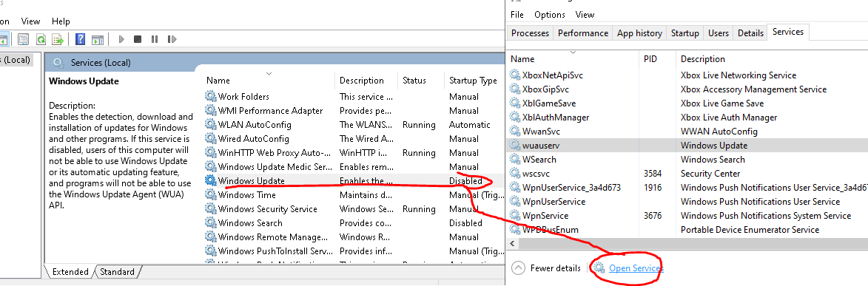Viewport: 868px width, 286px height.
Task: Click the gear icon of Windows Search service
Action: pyautogui.click(x=210, y=223)
